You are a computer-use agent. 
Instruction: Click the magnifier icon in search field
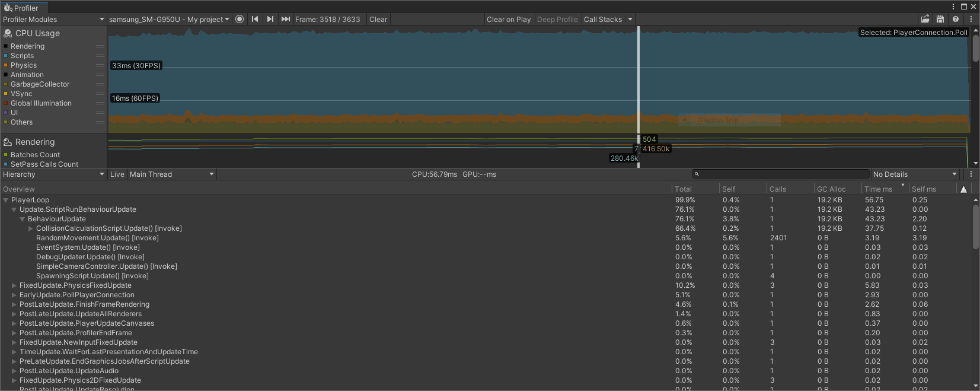697,174
